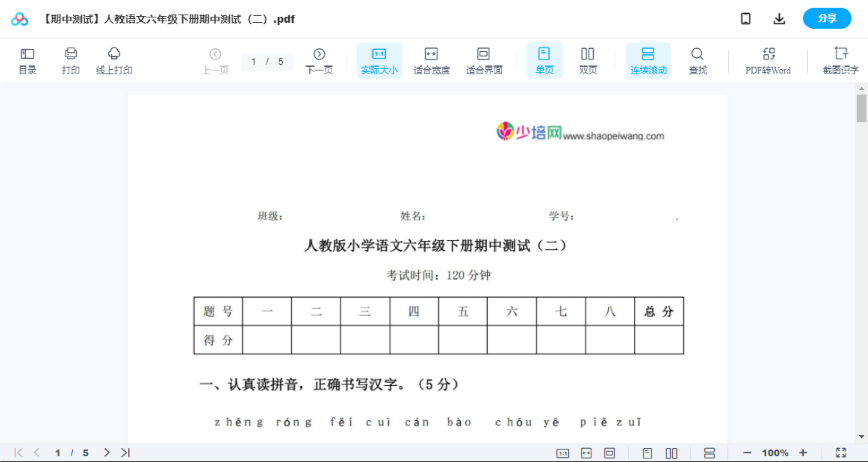Open the 查找 search tool
Screen dimensions: 868x462
pyautogui.click(x=697, y=60)
